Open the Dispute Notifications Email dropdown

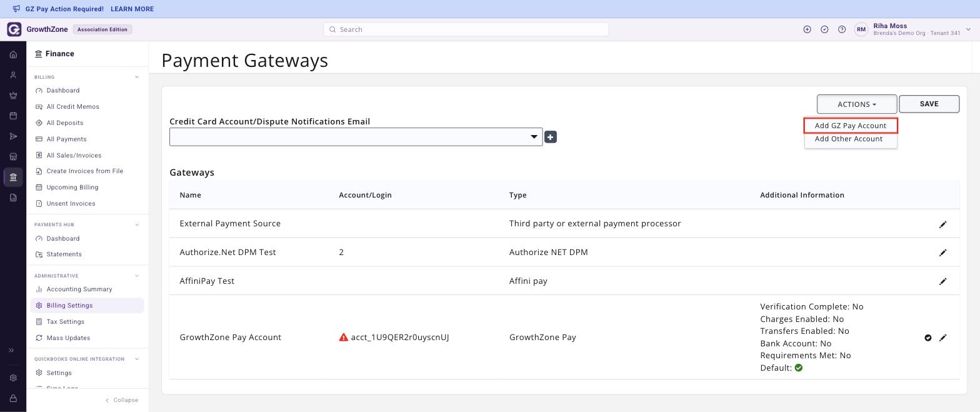(x=356, y=137)
